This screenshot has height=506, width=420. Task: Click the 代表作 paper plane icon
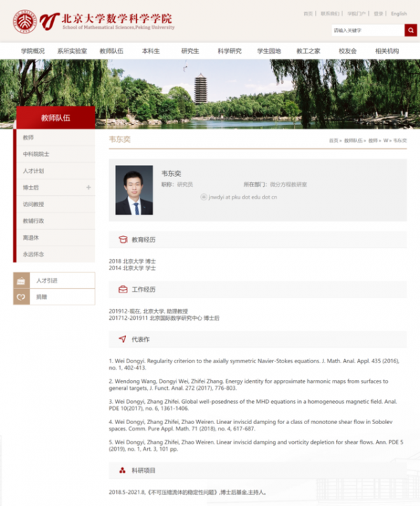pyautogui.click(x=122, y=339)
